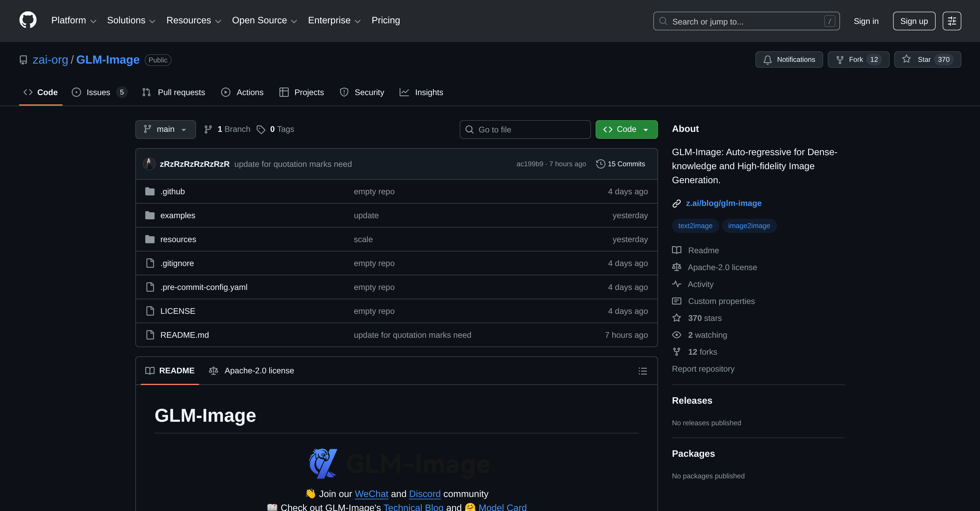Click the star icon on the Star button
This screenshot has height=511, width=980.
tap(906, 60)
